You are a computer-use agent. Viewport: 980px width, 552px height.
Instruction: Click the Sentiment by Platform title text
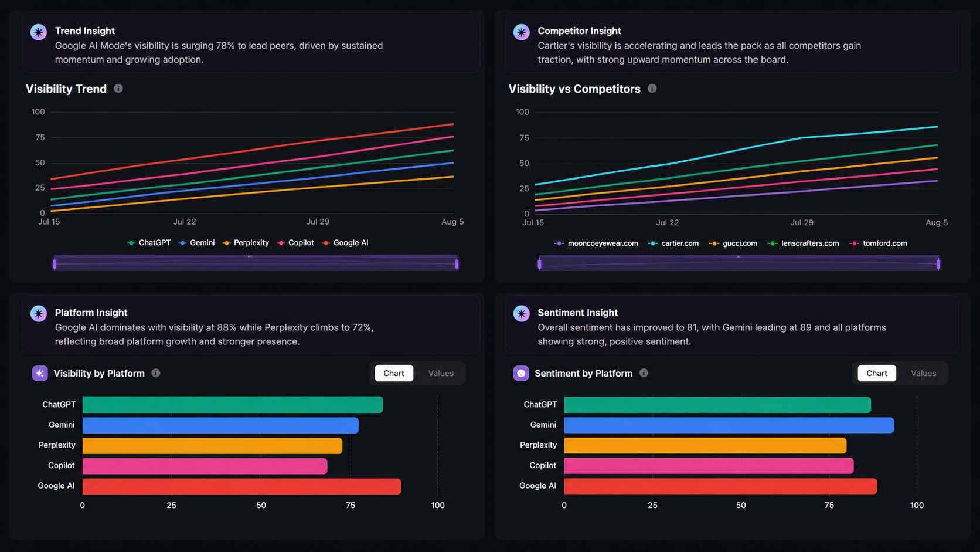pos(584,373)
